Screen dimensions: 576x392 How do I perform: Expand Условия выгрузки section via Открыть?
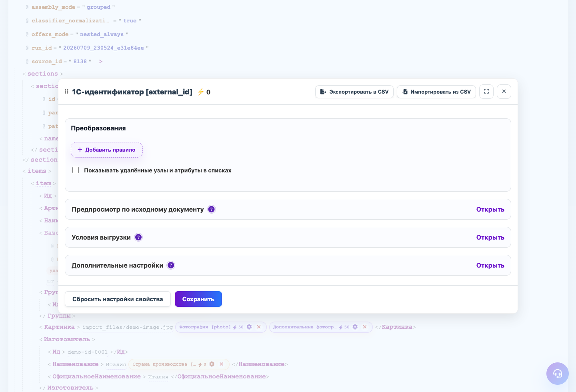coord(490,237)
